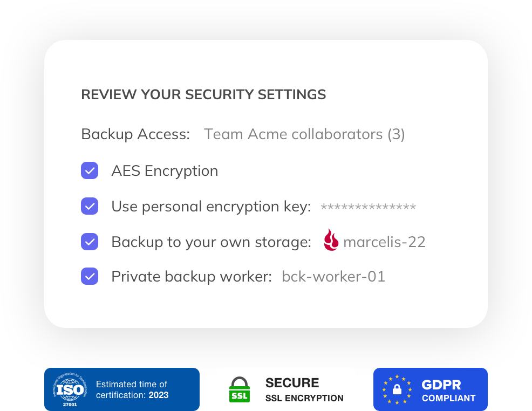The image size is (532, 411).
Task: Click the Use personal encryption key label
Action: point(211,207)
